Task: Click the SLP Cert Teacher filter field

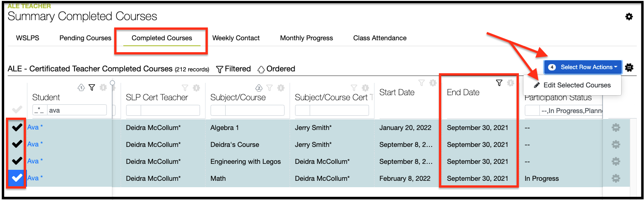Action: pos(170,110)
